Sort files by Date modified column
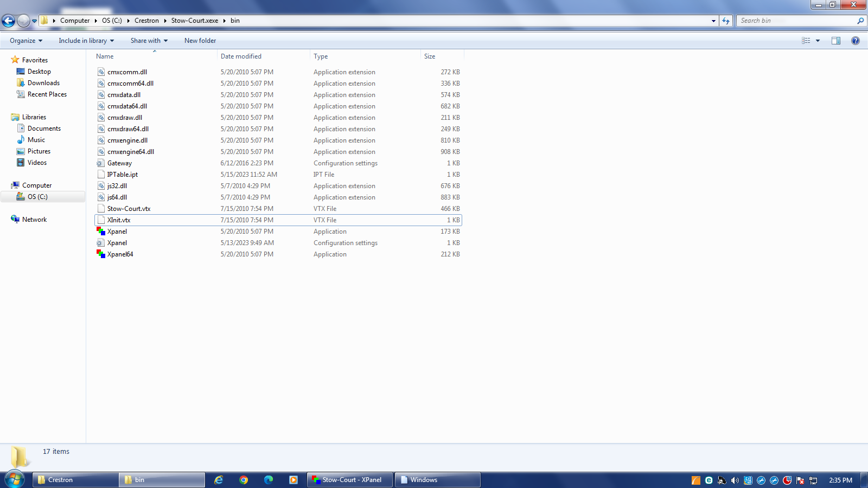This screenshot has width=868, height=488. point(241,56)
